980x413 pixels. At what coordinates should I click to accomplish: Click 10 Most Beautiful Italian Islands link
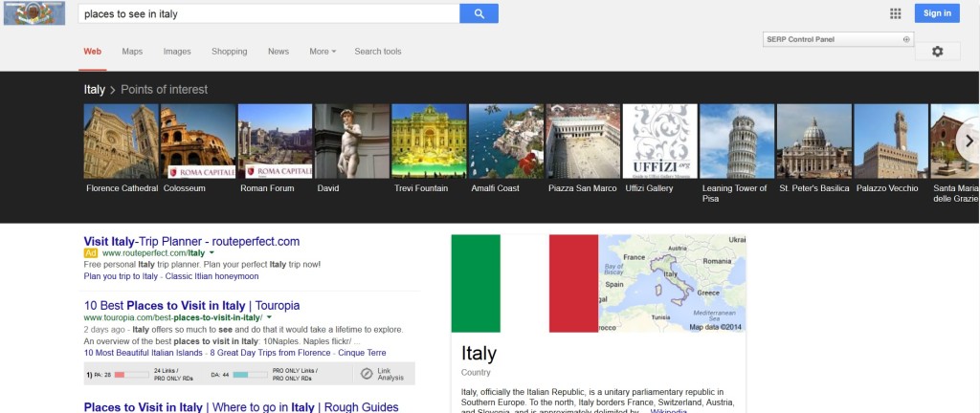coord(144,353)
